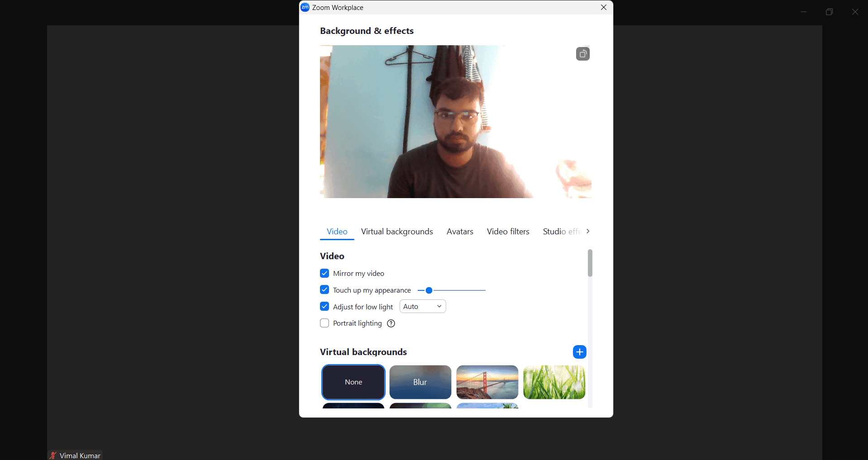Uncheck Touch up my appearance

click(x=324, y=289)
